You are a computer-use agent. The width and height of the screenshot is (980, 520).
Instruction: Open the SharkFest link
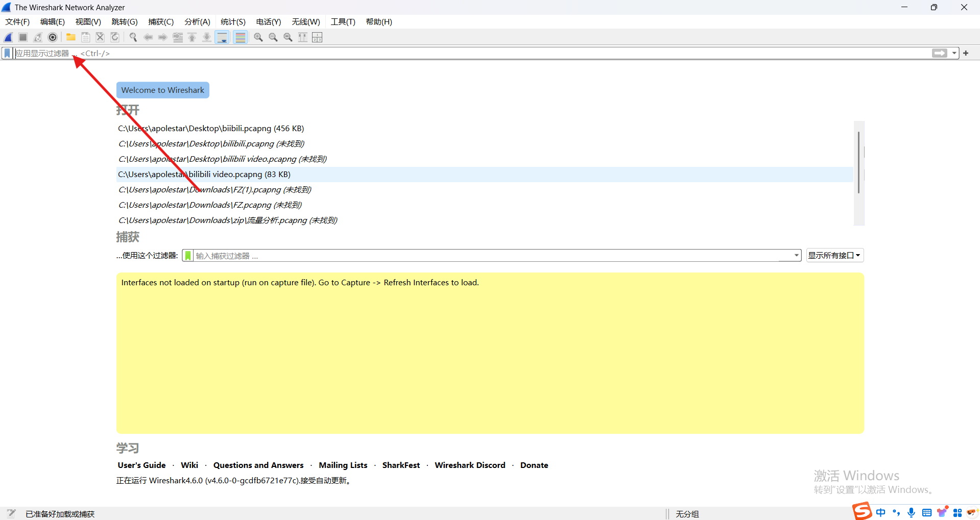(401, 465)
